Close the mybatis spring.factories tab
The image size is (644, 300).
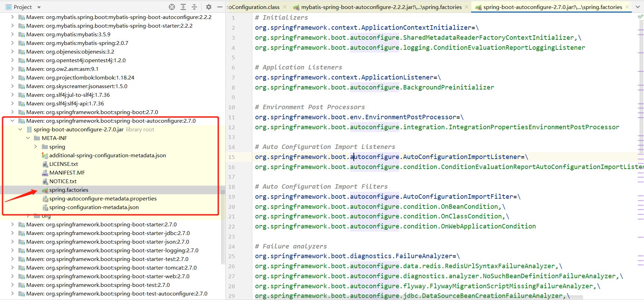tap(467, 7)
